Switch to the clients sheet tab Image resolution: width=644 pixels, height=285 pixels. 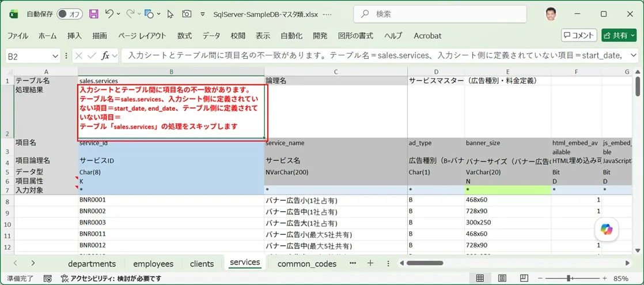coord(202,264)
